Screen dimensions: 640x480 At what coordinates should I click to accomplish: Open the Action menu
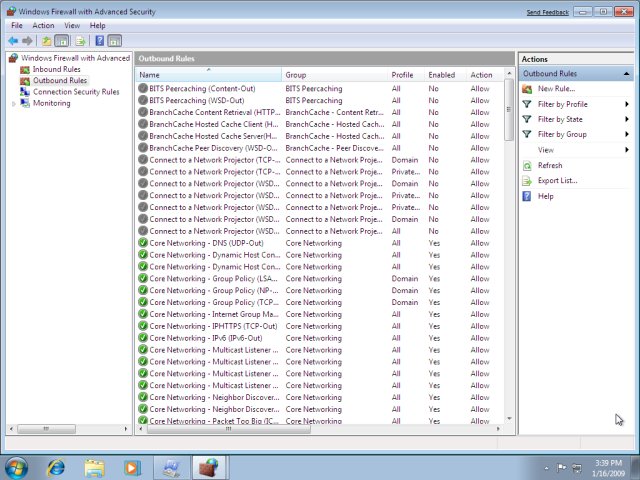coord(43,25)
